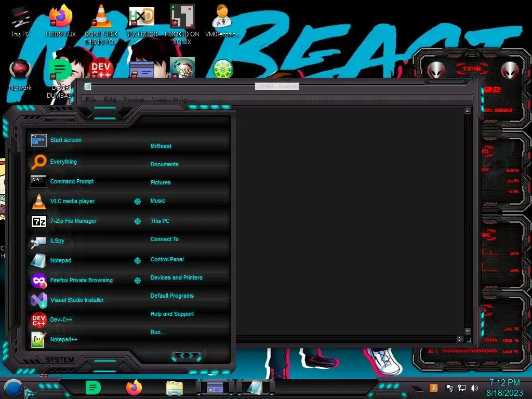
Task: Open This PC from start menu list
Action: (x=160, y=221)
